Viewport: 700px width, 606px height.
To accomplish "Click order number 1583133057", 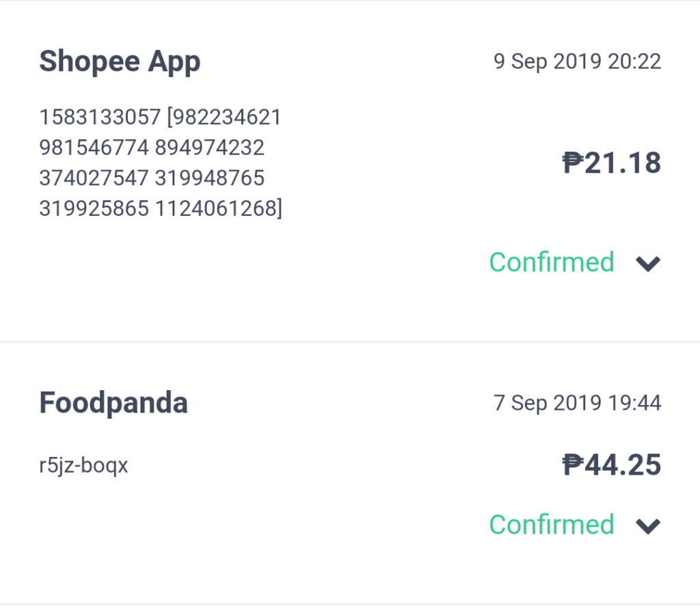I will pos(100,118).
